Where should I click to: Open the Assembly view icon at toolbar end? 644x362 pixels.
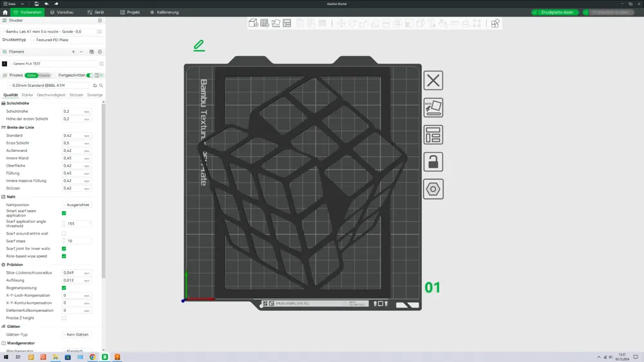point(495,23)
